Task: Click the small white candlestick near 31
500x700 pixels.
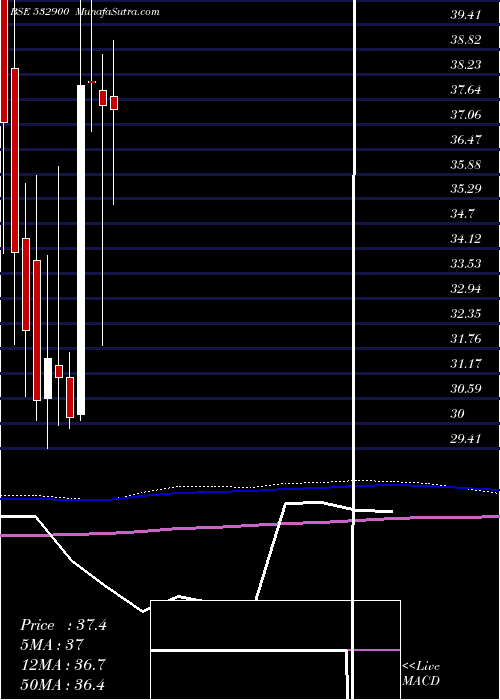Action: click(x=47, y=378)
